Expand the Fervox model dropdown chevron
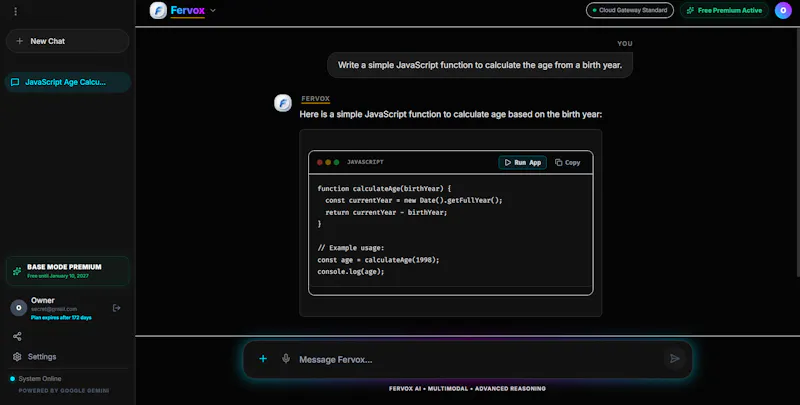The height and width of the screenshot is (405, 800). (x=213, y=10)
